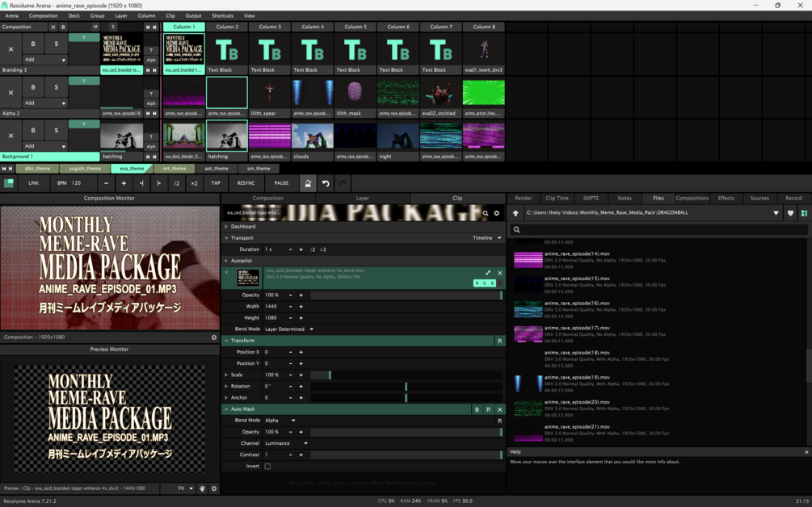Screen dimensions: 812x507
Task: Click the PAUSE button
Action: [x=281, y=183]
